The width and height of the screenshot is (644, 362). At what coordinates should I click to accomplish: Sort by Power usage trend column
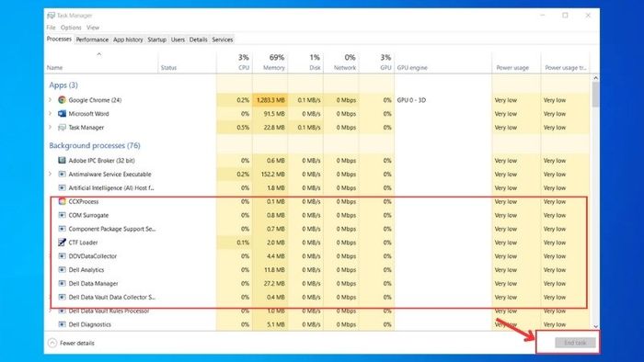coord(566,62)
